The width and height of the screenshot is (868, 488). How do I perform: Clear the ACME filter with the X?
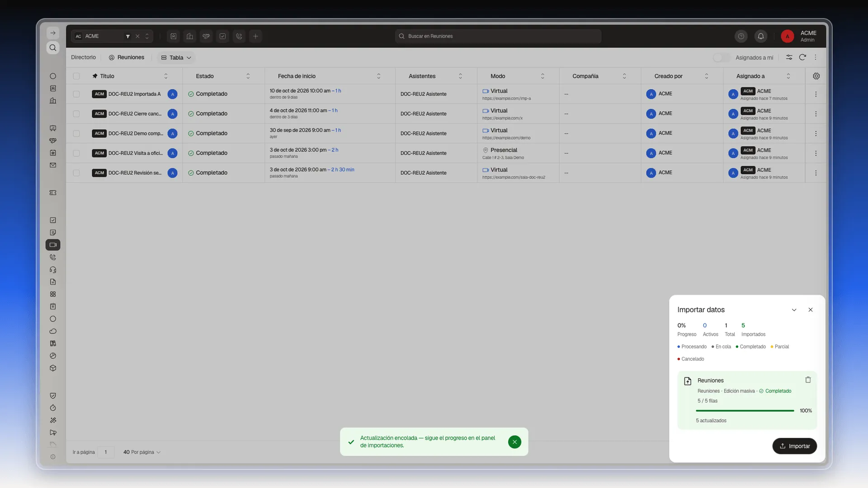click(x=137, y=36)
